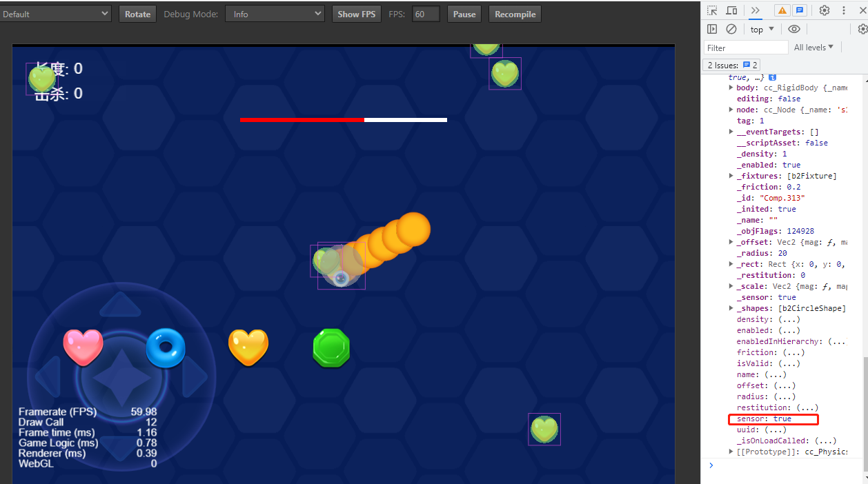Tap the orange heart skill icon
Viewport: 868px width, 484px height.
coord(248,347)
